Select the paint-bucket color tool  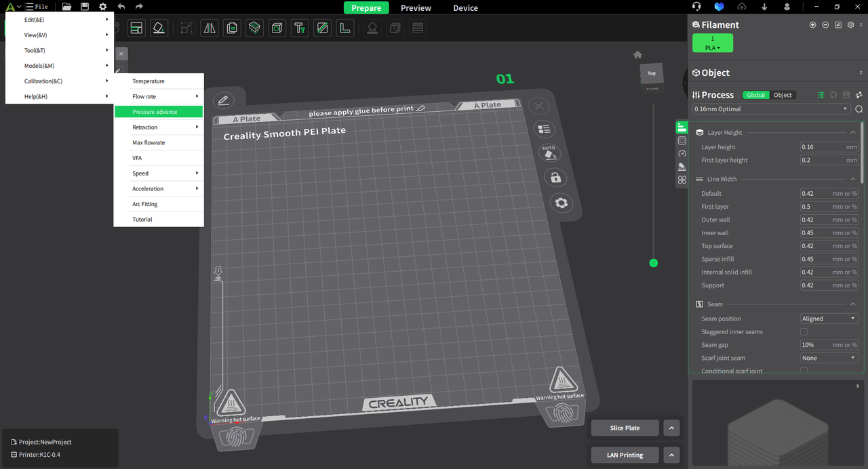158,28
